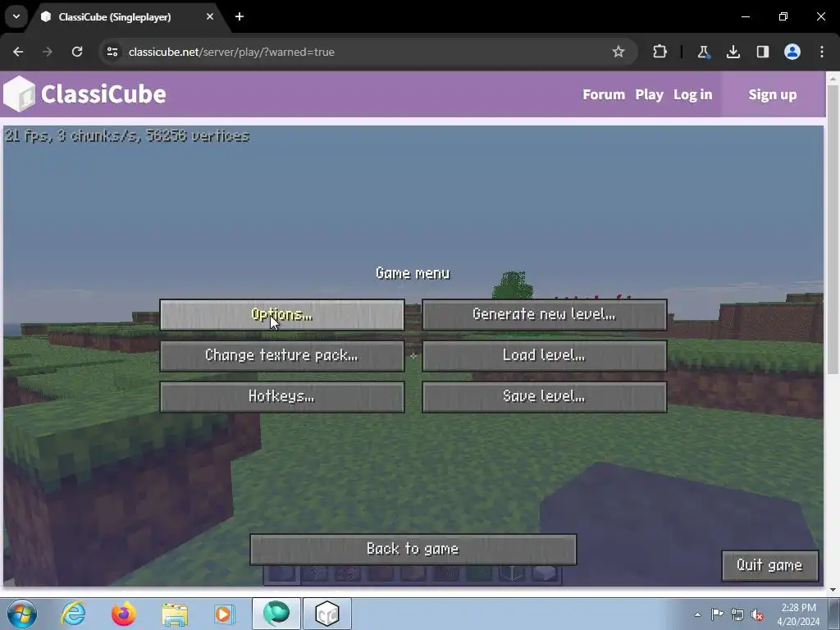The image size is (840, 630).
Task: Reload the page with refresh icon
Action: [77, 52]
